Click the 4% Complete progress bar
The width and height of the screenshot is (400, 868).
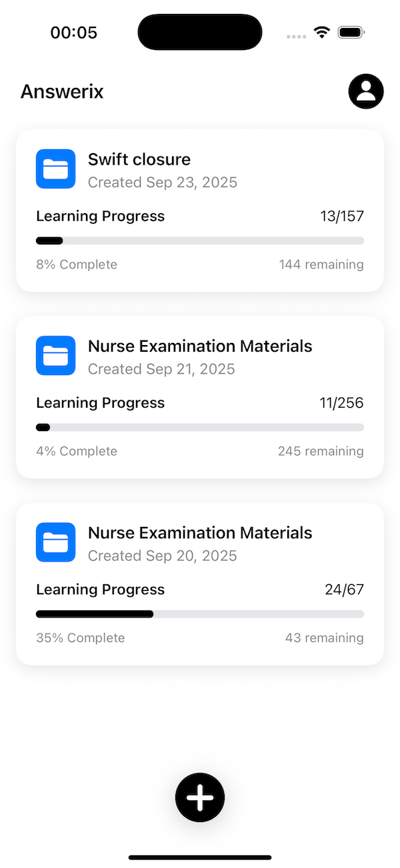[199, 427]
